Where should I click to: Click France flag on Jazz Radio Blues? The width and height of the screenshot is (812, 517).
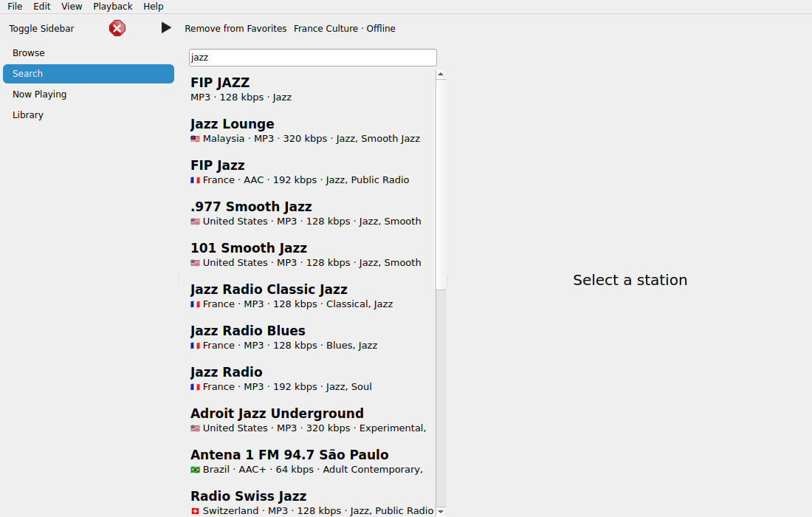195,346
